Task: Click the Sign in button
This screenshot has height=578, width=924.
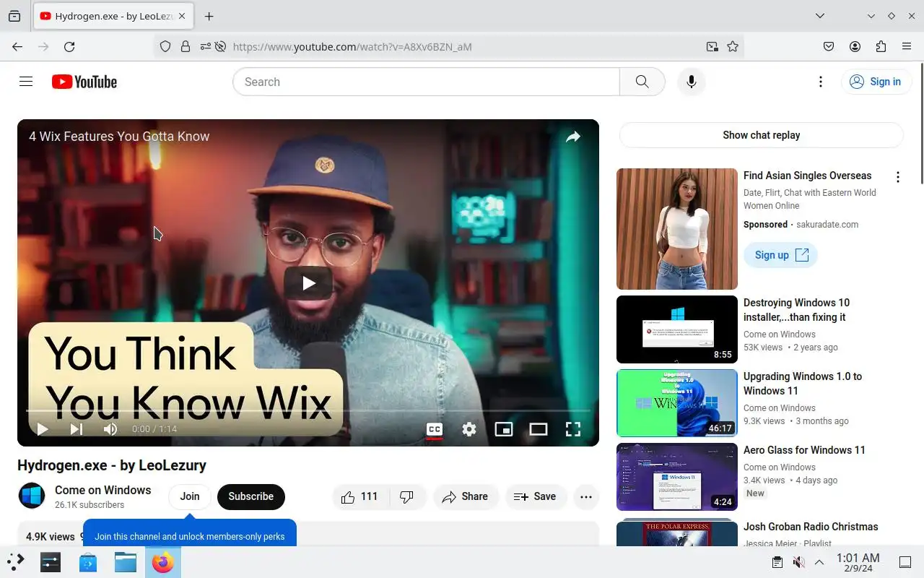Action: click(x=875, y=82)
